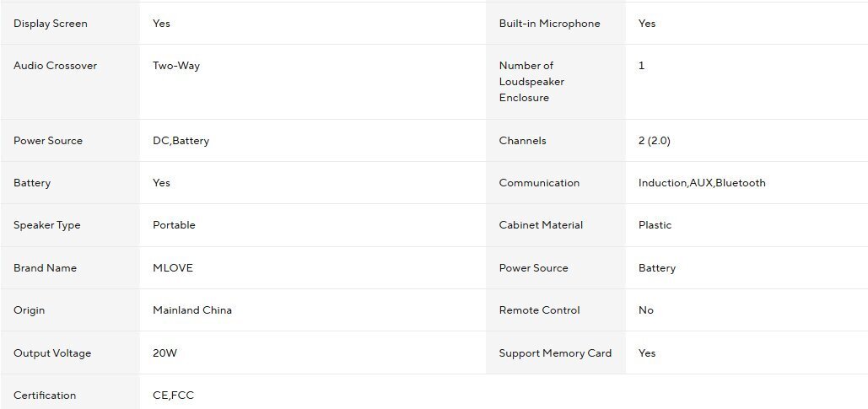Select the Output Voltage label
Image resolution: width=868 pixels, height=409 pixels.
tap(52, 353)
